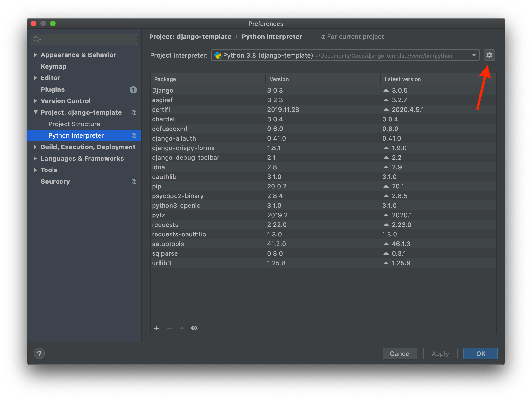Click the add package plus icon
Screen dimensions: 532x400
[x=157, y=328]
